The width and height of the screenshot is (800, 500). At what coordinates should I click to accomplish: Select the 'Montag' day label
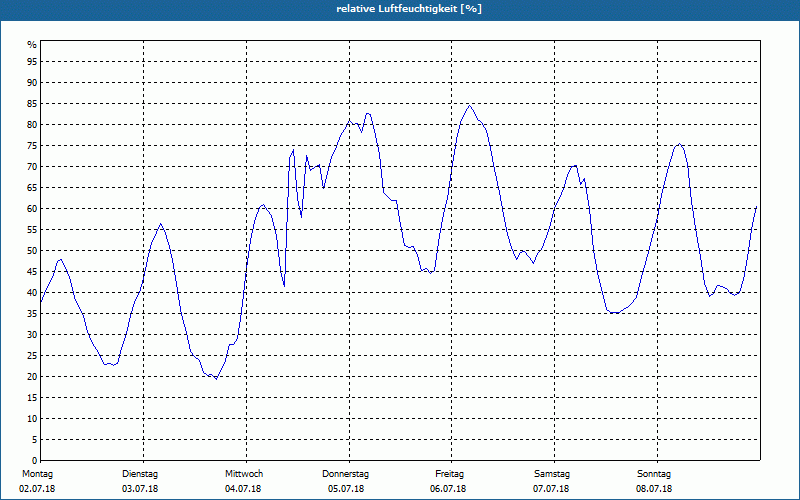pyautogui.click(x=37, y=474)
